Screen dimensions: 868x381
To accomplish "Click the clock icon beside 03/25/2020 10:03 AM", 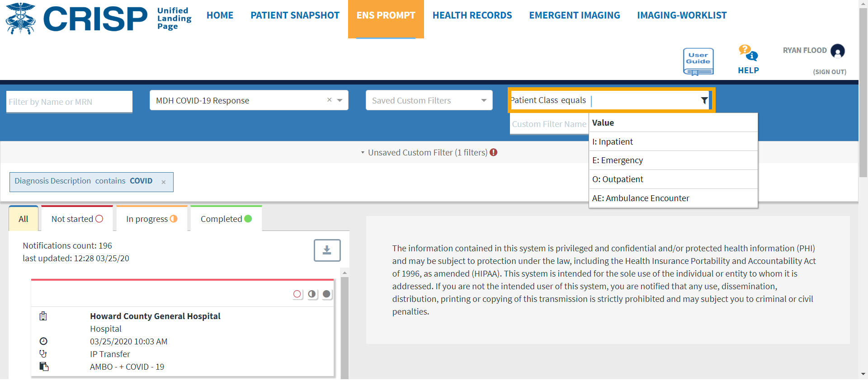I will [x=43, y=341].
